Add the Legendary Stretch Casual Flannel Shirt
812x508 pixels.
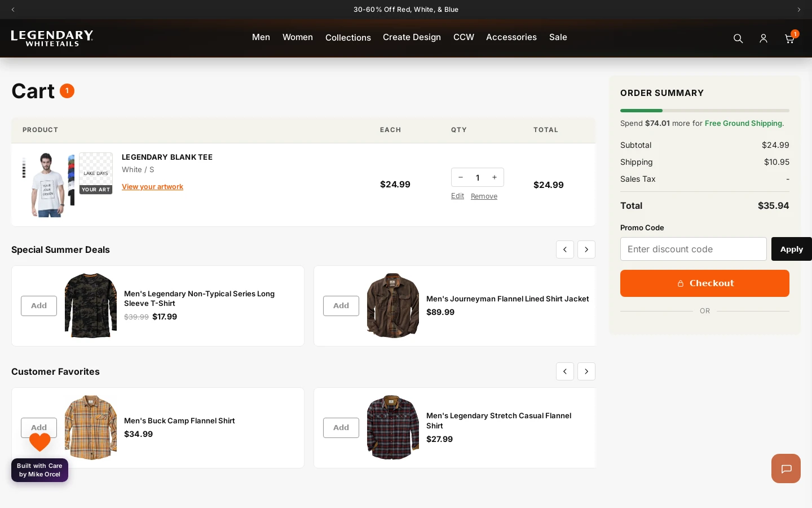(x=341, y=428)
